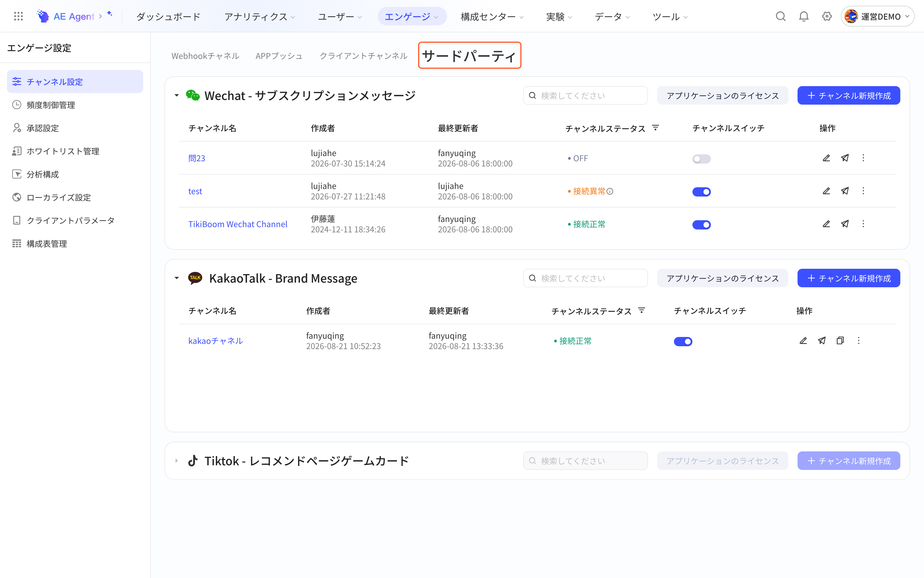
Task: Edit the 問23 channel with pencil icon
Action: pyautogui.click(x=826, y=158)
